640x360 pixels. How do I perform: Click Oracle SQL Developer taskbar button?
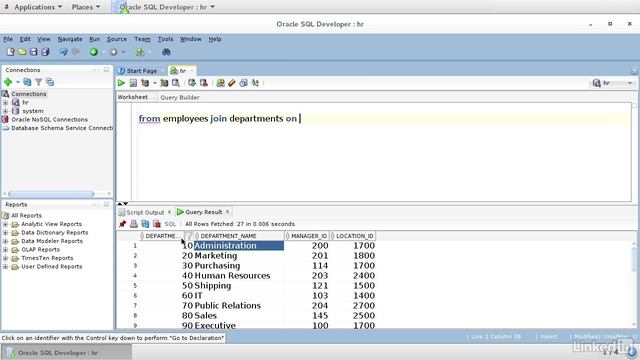coord(67,353)
